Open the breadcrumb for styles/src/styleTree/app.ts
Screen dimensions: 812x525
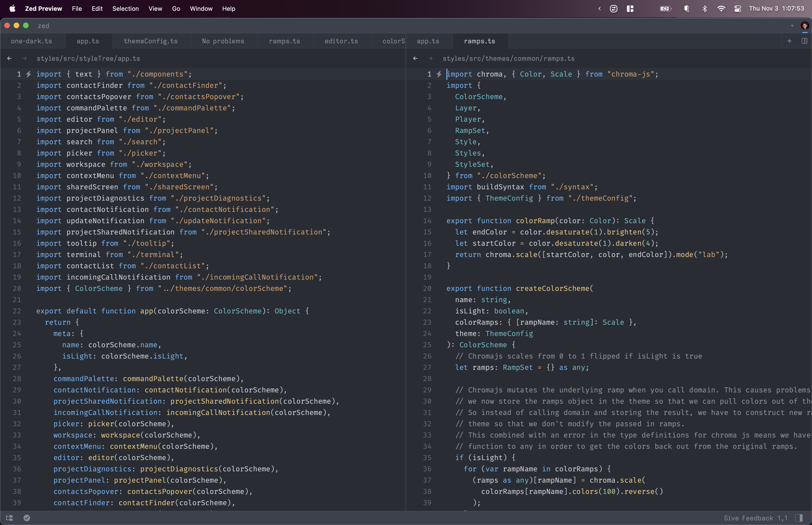[89, 58]
